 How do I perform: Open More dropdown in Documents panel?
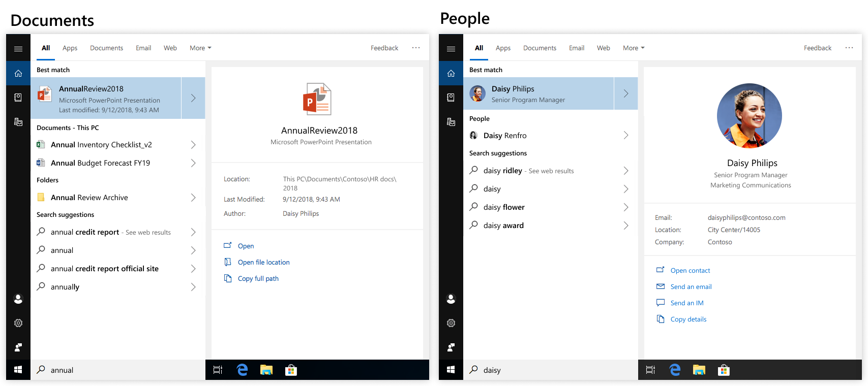200,48
